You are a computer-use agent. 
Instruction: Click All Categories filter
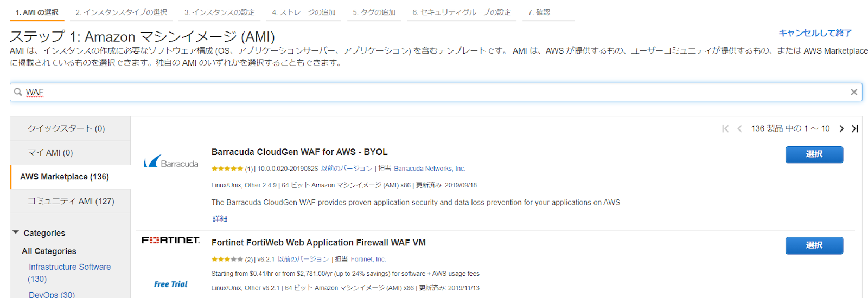point(49,251)
